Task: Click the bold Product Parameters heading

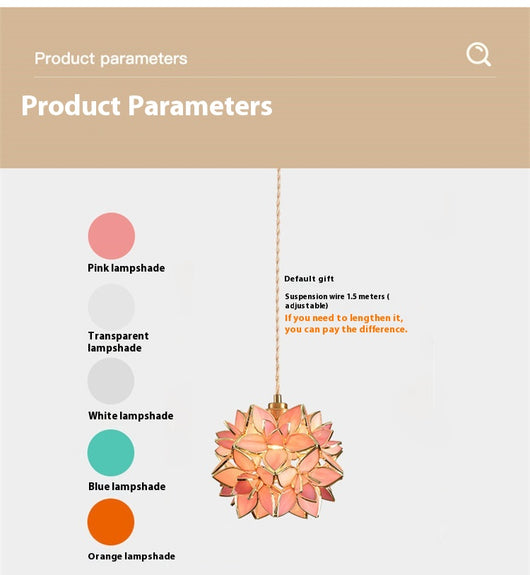Action: [x=147, y=106]
